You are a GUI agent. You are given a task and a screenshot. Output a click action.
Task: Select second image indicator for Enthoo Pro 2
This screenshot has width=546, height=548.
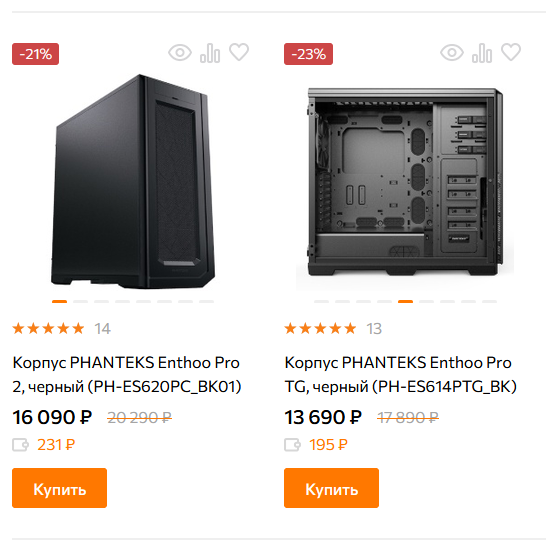click(x=80, y=301)
